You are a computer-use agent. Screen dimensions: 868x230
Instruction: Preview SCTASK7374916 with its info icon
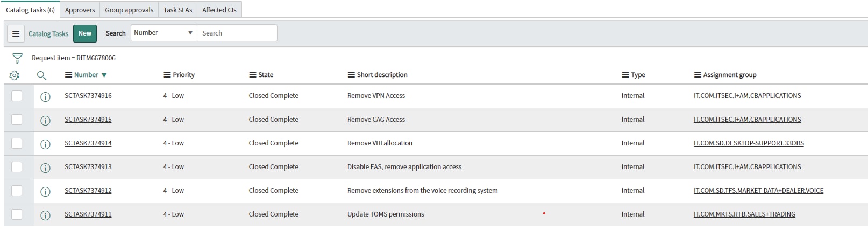[46, 97]
